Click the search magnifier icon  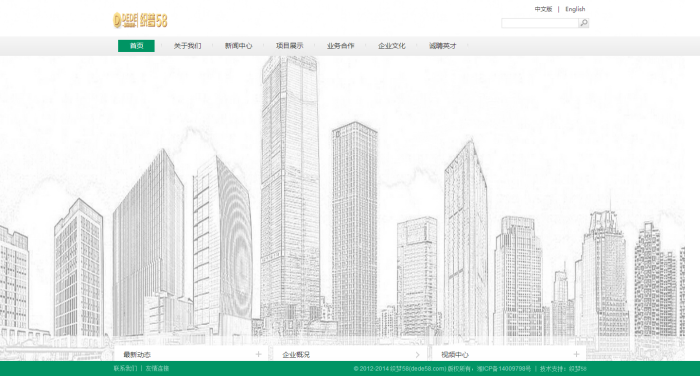[583, 23]
